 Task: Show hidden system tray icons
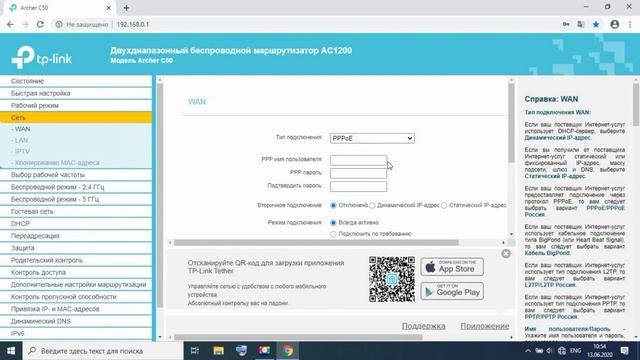coord(528,351)
